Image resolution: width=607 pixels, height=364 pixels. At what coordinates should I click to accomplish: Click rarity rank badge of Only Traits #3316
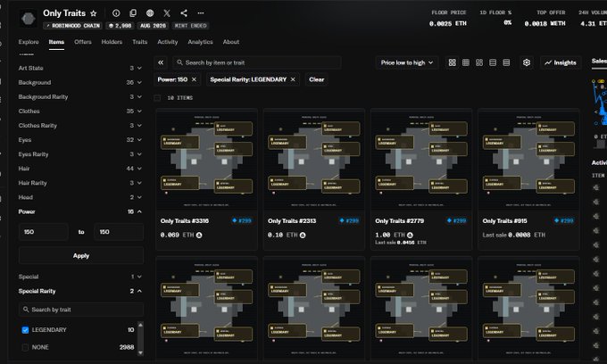[x=242, y=221]
